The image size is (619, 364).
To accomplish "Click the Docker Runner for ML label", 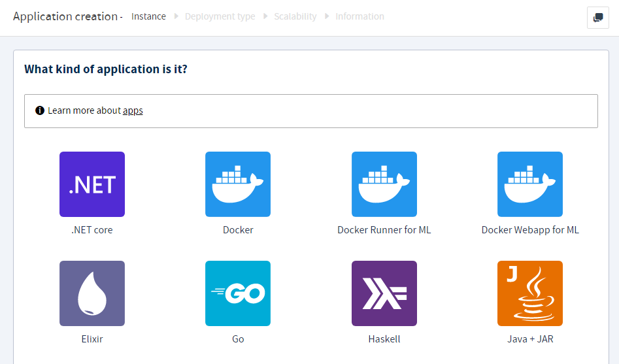I will point(384,230).
